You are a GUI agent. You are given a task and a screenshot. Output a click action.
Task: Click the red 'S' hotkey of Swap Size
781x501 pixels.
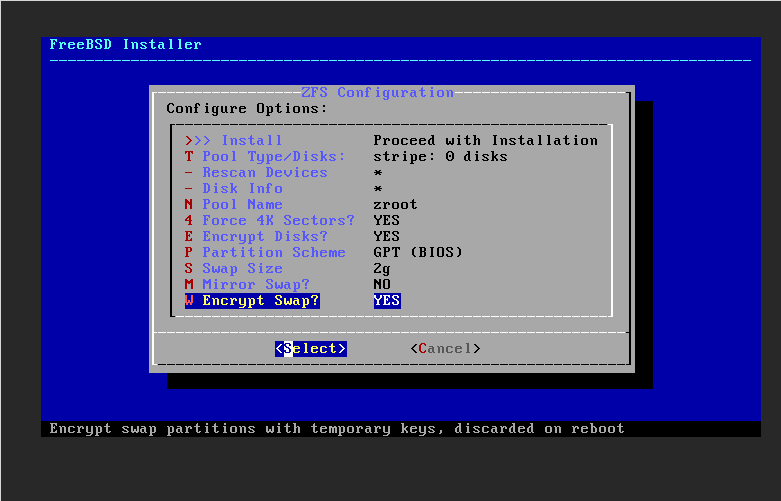[189, 268]
